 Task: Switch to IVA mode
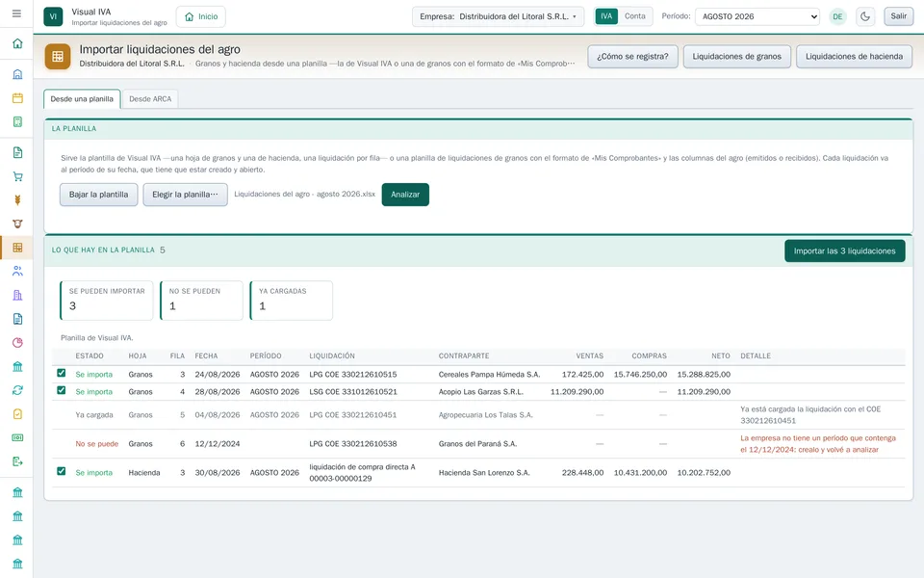pyautogui.click(x=606, y=16)
